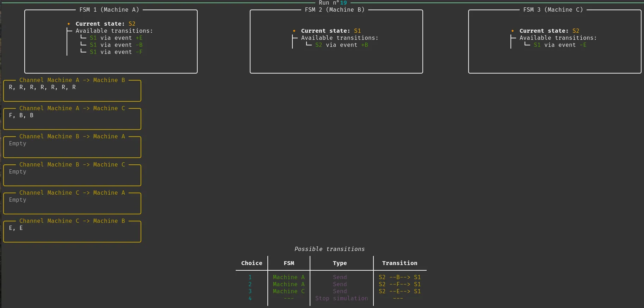Click the orange diamond bullet in FSM 2
The width and height of the screenshot is (644, 308).
pos(294,31)
